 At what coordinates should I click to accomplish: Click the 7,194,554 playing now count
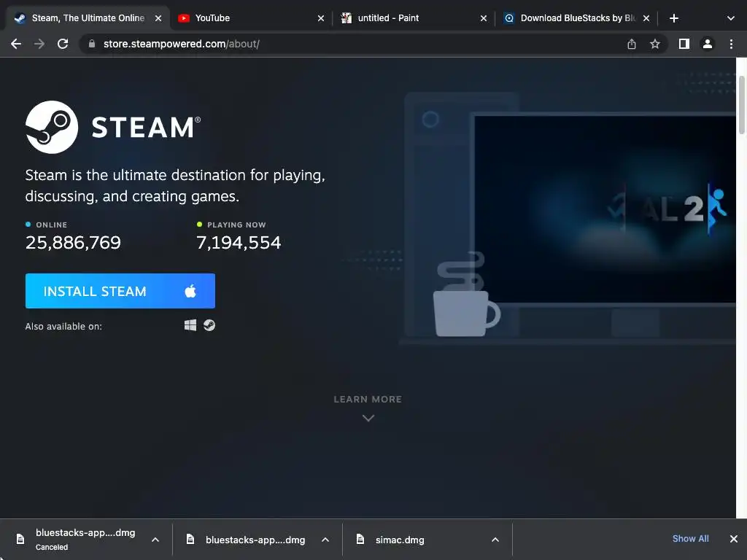[239, 242]
